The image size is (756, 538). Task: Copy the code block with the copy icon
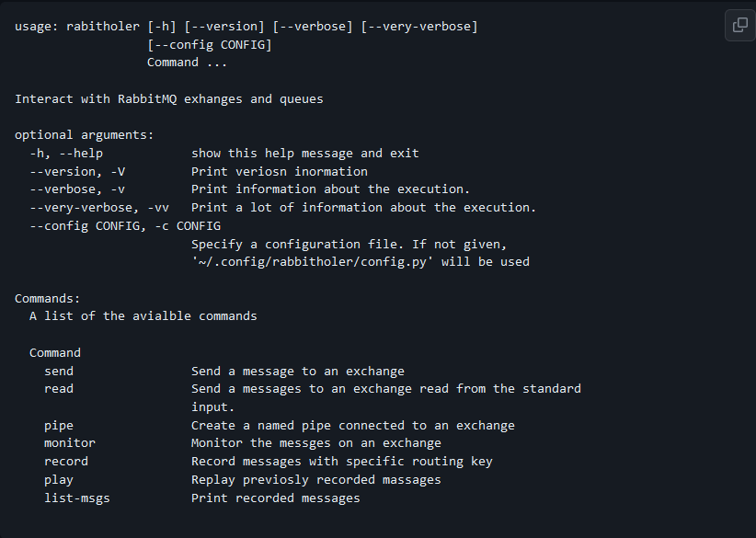coord(740,25)
